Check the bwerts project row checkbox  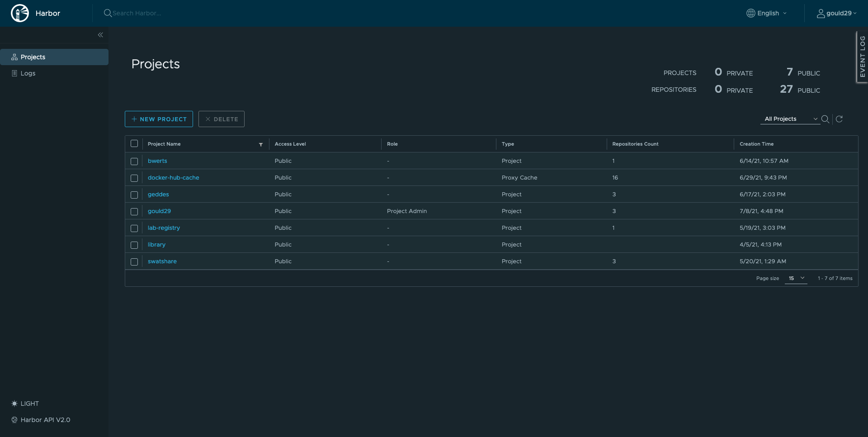click(134, 161)
